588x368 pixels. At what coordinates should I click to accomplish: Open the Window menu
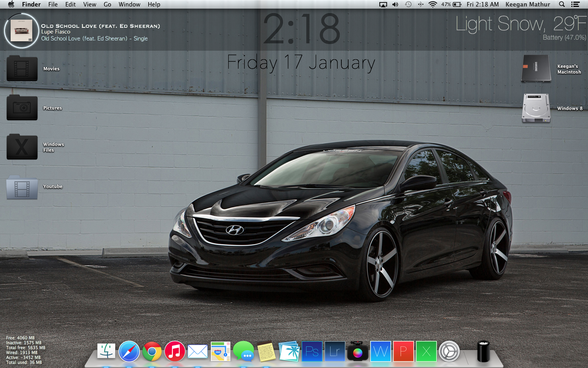(129, 4)
